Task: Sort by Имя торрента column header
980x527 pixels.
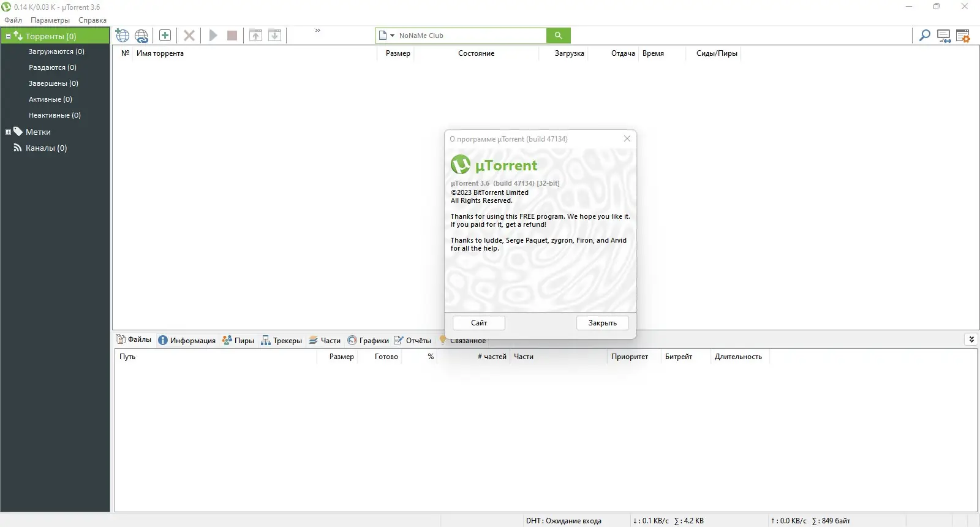Action: [x=160, y=53]
